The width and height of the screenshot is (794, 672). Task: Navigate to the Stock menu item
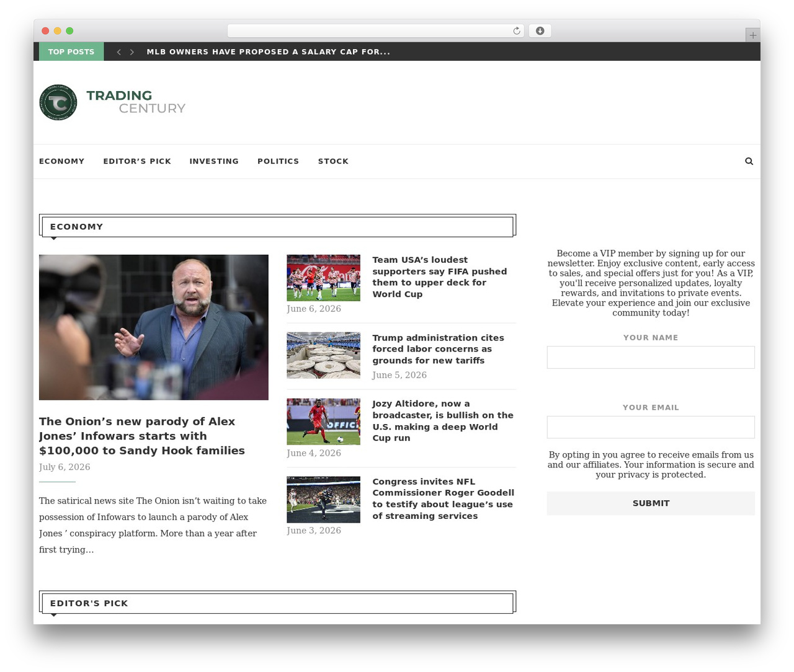pyautogui.click(x=333, y=161)
